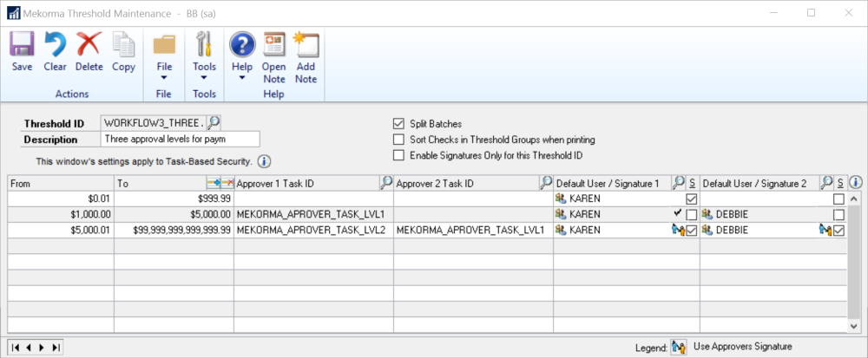The height and width of the screenshot is (358, 868).
Task: Go to previous record
Action: [29, 348]
